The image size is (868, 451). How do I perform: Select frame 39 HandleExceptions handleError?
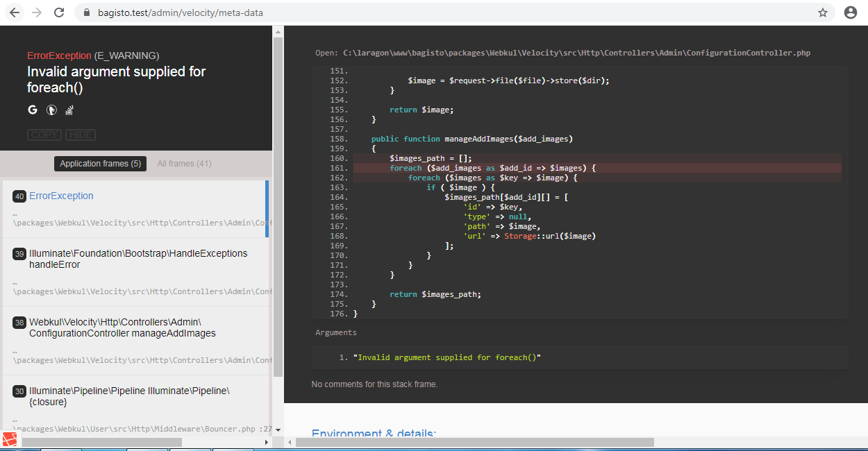tap(135, 272)
